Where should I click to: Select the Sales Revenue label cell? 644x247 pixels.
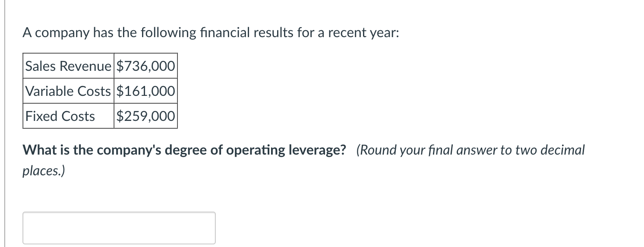[x=69, y=66]
